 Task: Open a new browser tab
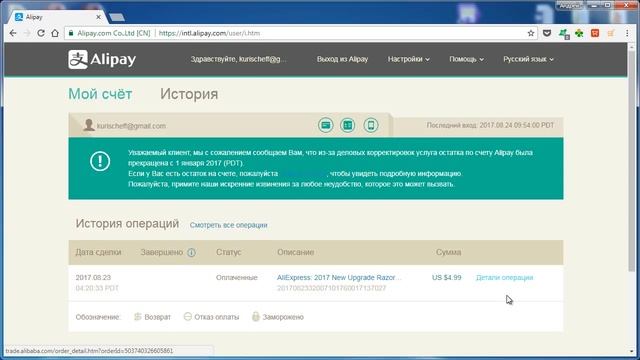[x=117, y=17]
